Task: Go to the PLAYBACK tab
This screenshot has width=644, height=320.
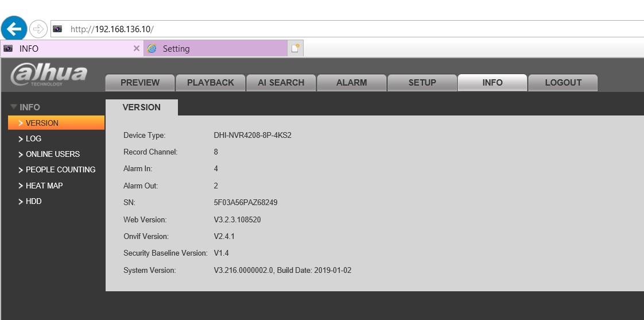Action: [x=211, y=83]
